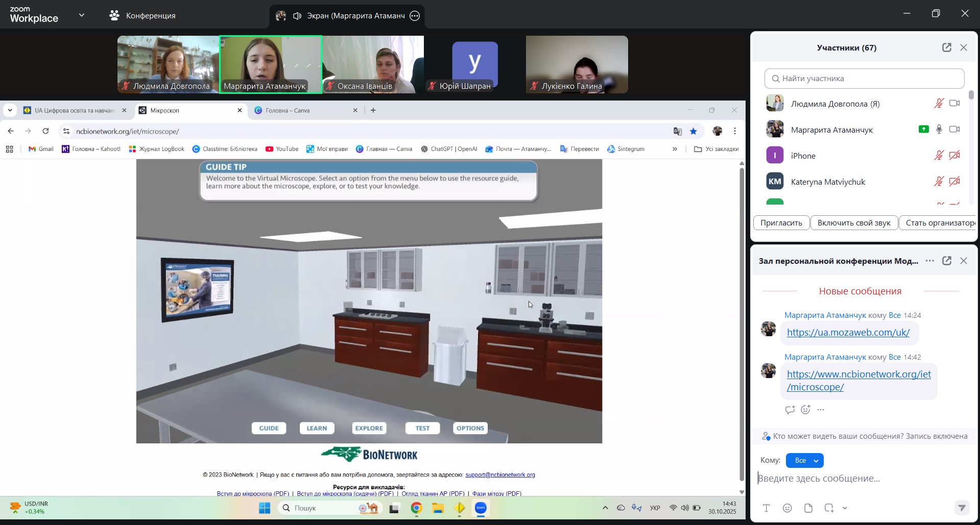Add a reaction to the last chat message

click(x=806, y=410)
